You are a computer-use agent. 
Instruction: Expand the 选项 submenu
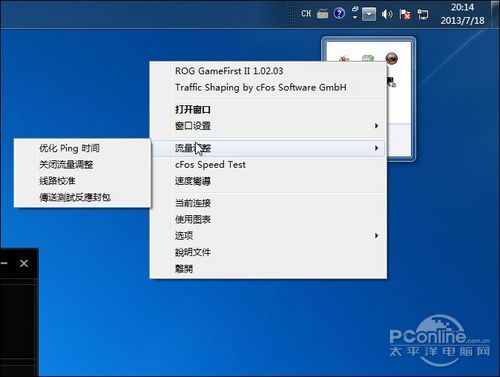[x=268, y=236]
